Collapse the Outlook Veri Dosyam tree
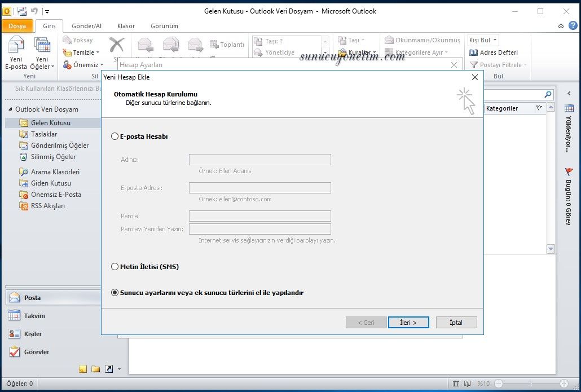The image size is (581, 392). coord(10,109)
